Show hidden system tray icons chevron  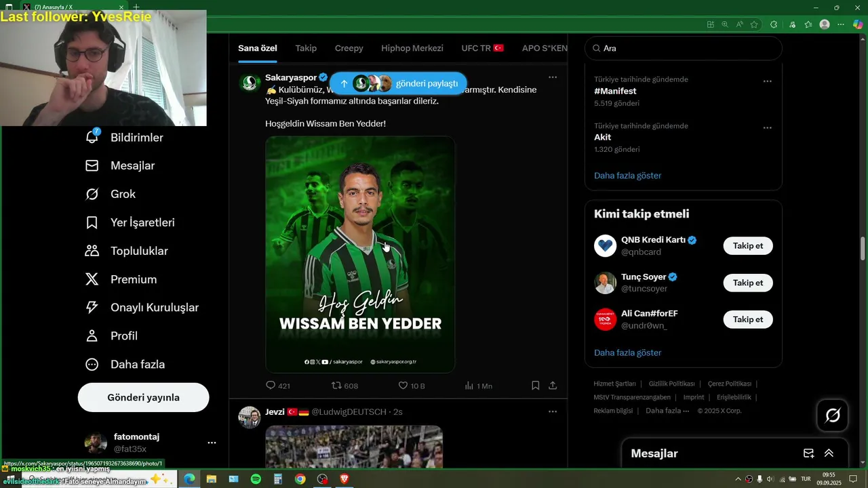(x=738, y=479)
